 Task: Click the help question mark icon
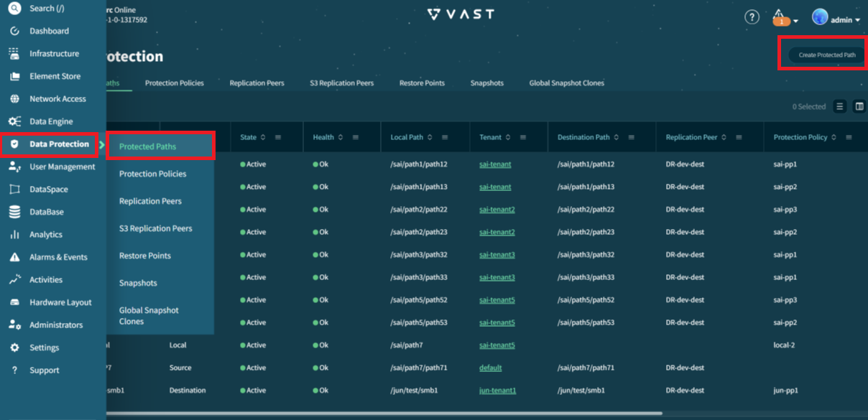[x=752, y=17]
